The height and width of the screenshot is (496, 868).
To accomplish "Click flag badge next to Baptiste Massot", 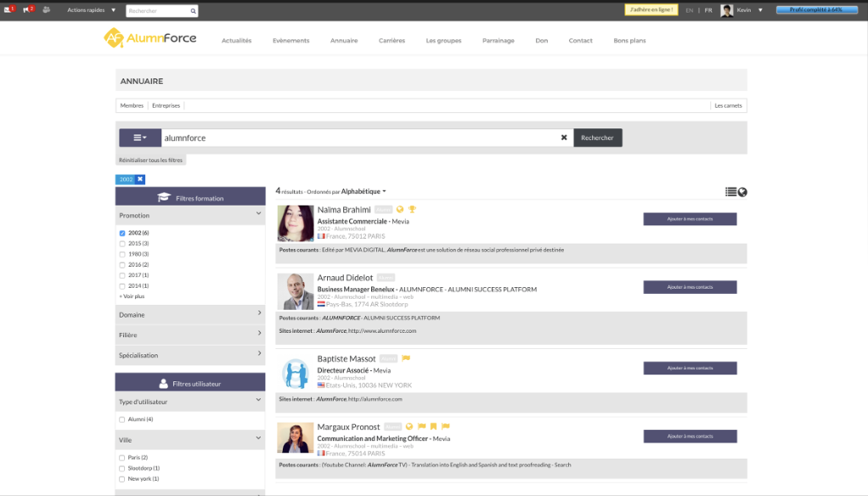I will pyautogui.click(x=406, y=358).
